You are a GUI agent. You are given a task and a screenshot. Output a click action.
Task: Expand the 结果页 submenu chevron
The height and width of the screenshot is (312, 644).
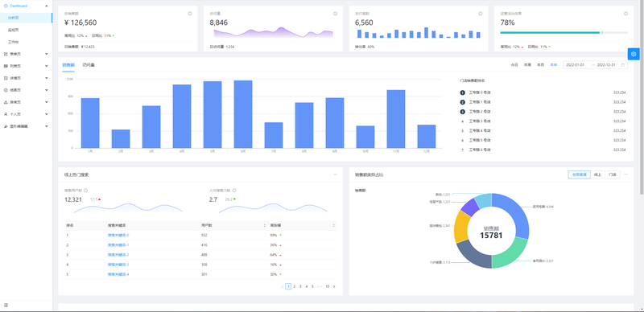(x=47, y=90)
